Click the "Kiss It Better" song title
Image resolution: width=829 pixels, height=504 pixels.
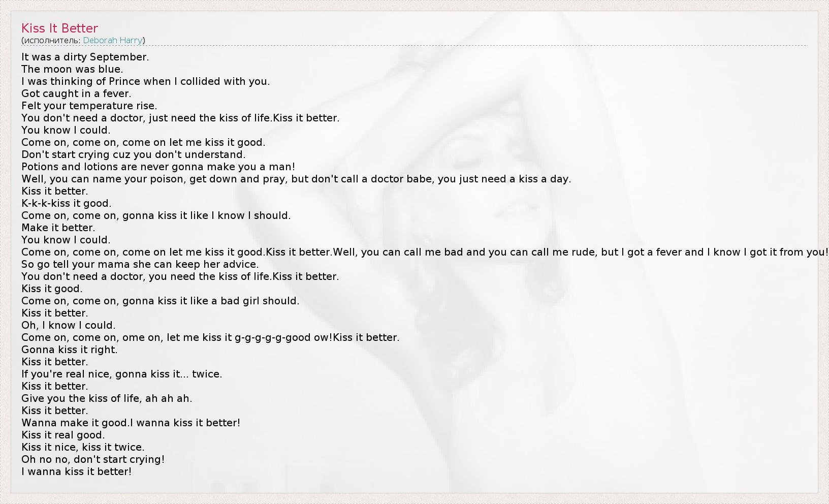click(x=59, y=28)
